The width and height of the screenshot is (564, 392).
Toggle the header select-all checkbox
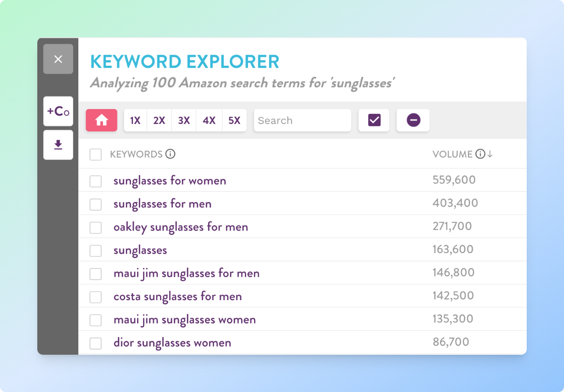click(96, 154)
